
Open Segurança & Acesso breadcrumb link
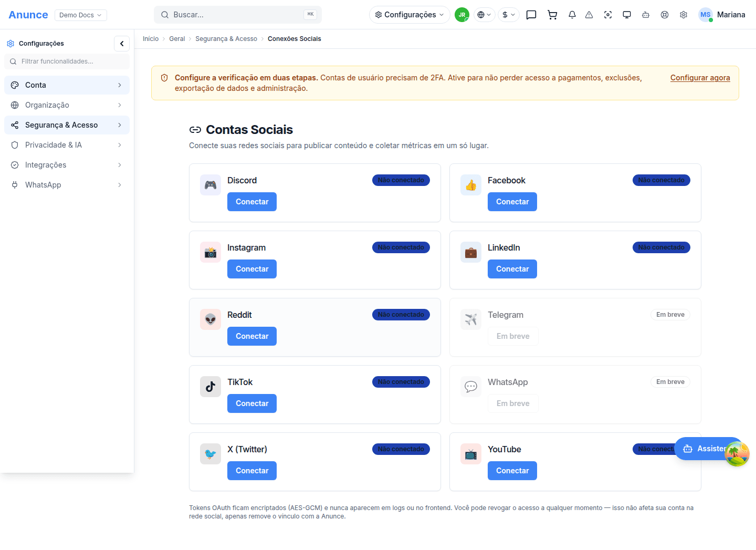pyautogui.click(x=226, y=39)
